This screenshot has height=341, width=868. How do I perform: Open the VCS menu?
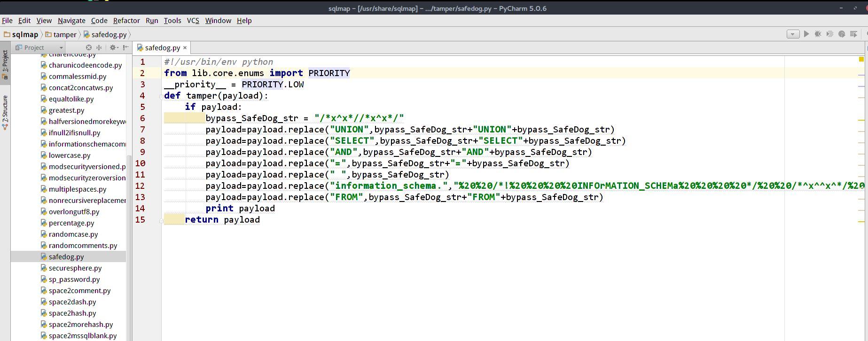tap(193, 21)
